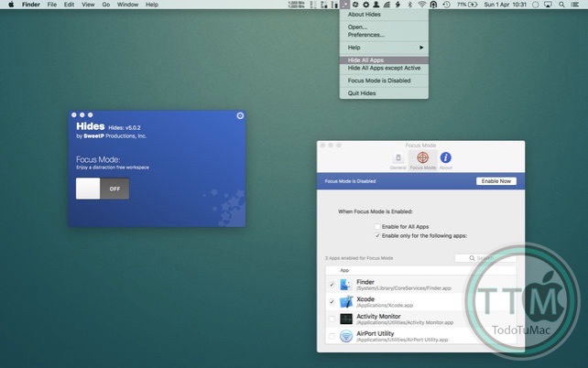Viewport: 588px width, 368px height.
Task: Toggle the Focus Mode OFF switch
Action: point(103,189)
